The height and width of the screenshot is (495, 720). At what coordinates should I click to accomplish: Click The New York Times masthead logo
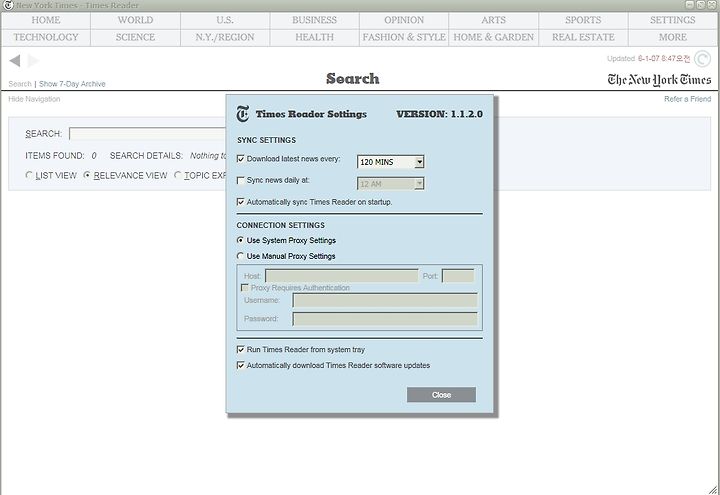point(659,80)
